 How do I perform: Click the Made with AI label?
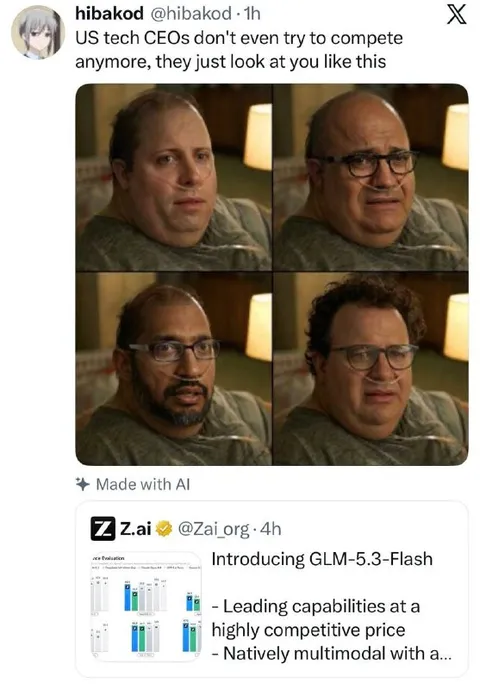pyautogui.click(x=143, y=484)
